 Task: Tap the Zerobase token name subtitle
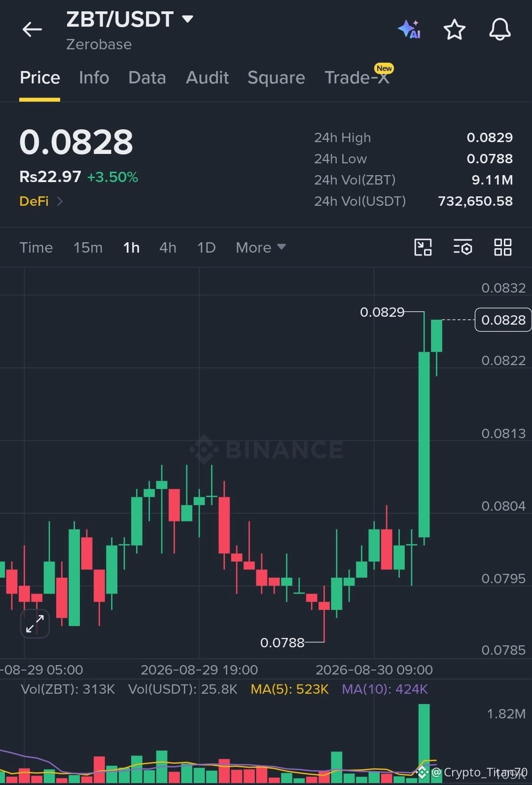[99, 44]
